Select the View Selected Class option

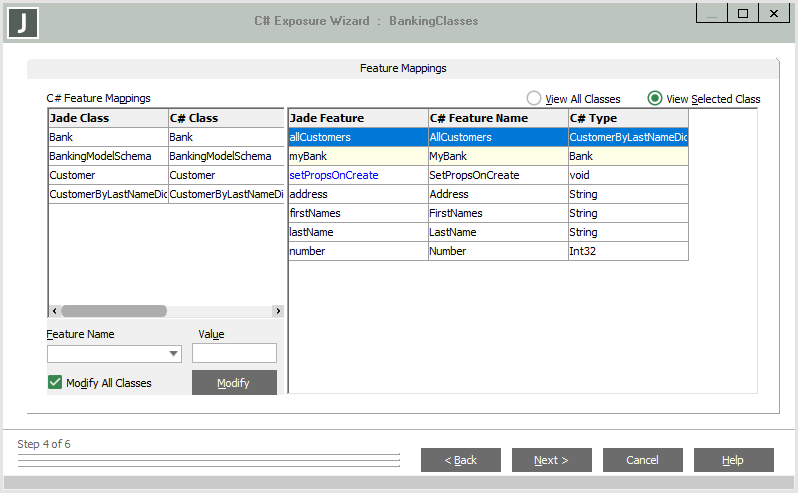click(x=655, y=99)
